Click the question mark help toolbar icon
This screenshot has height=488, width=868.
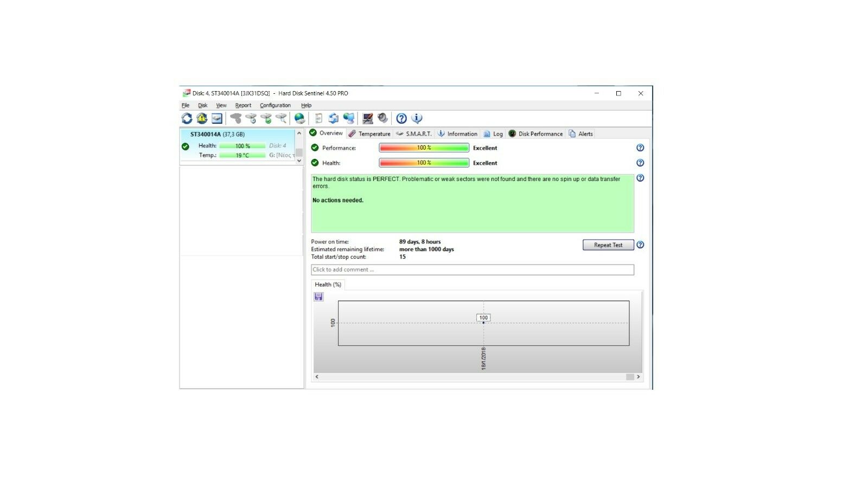[401, 118]
